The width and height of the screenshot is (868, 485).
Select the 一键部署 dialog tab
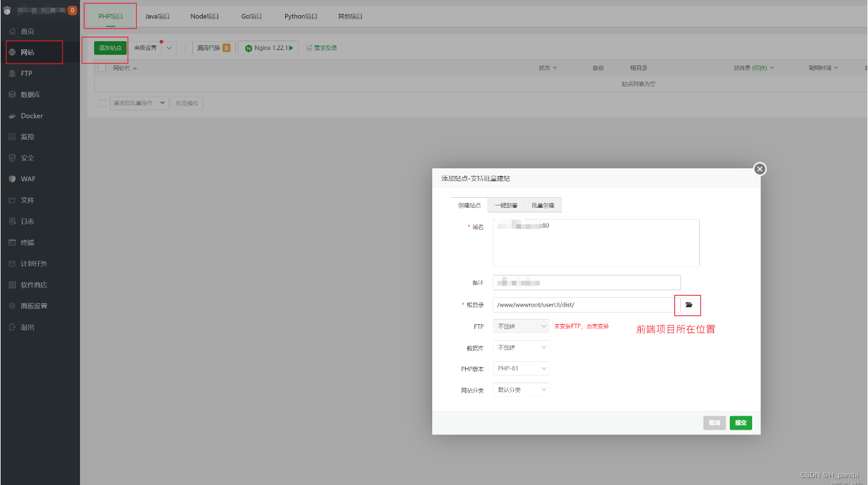point(506,205)
